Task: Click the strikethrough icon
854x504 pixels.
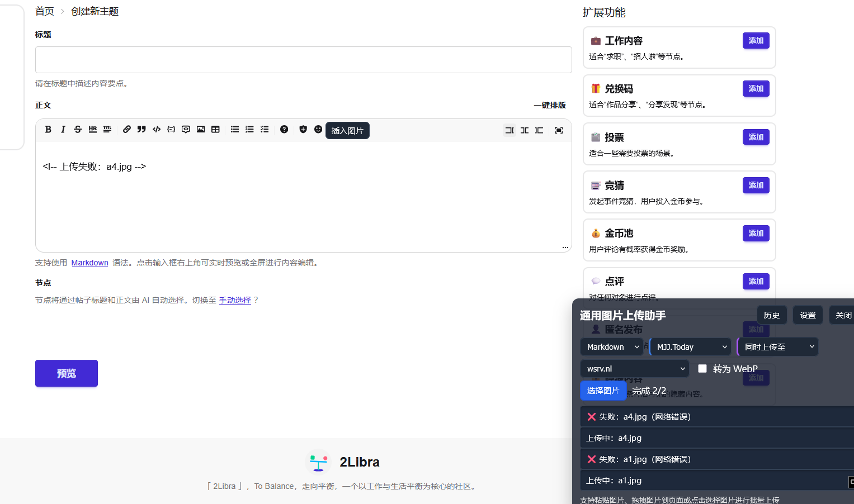Action: (78, 130)
